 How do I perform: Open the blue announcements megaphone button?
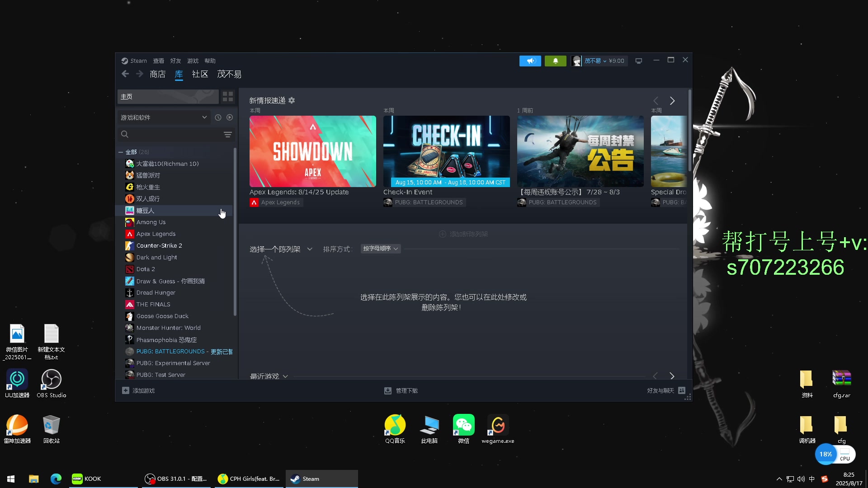click(530, 61)
